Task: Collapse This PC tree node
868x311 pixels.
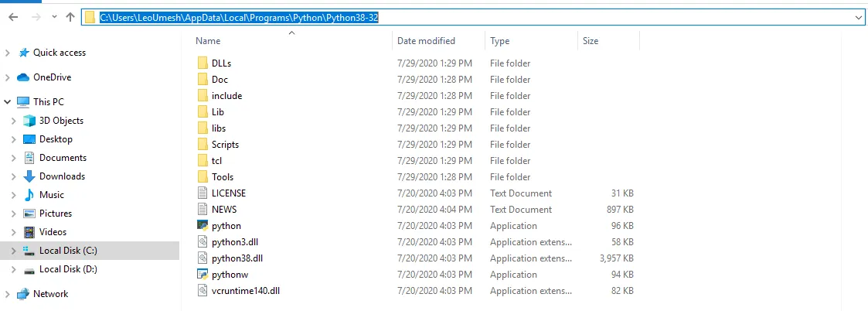Action: coord(7,102)
